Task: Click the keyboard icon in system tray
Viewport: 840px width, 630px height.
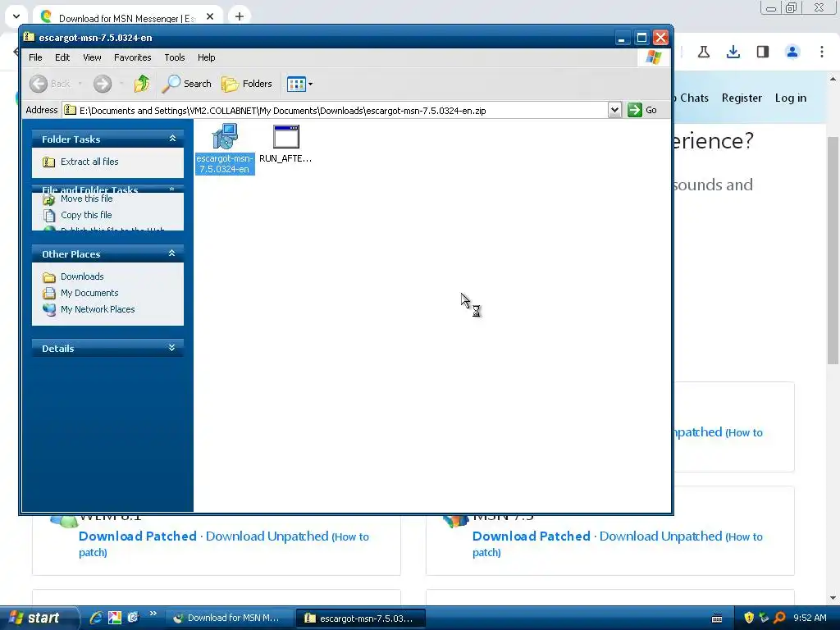Action: [x=717, y=619]
